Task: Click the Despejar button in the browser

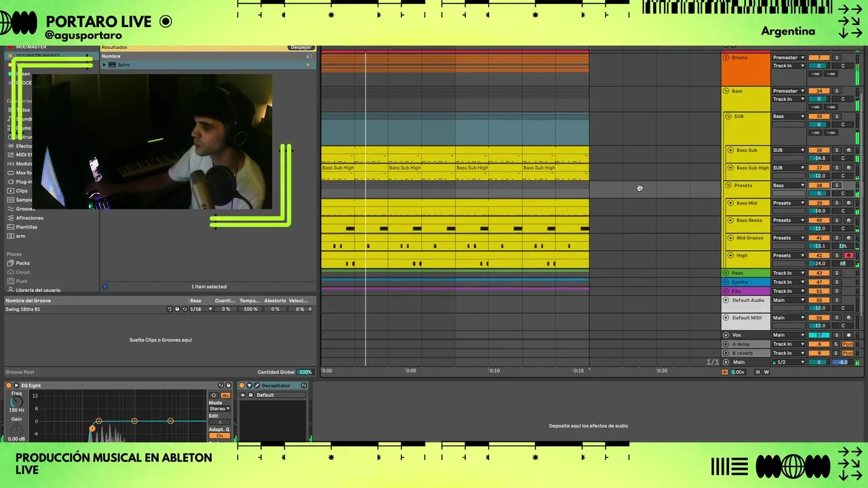Action: pyautogui.click(x=300, y=47)
